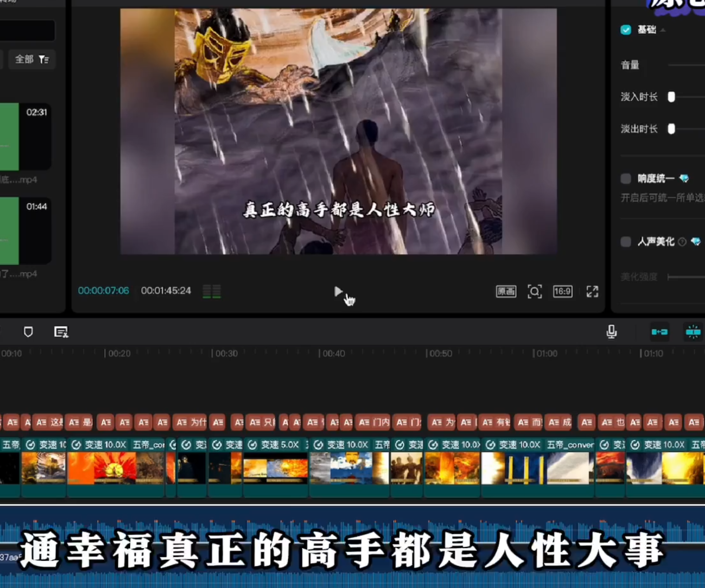Click the marker shield icon on timeline toolbar
Viewport: 705px width, 588px height.
point(28,332)
